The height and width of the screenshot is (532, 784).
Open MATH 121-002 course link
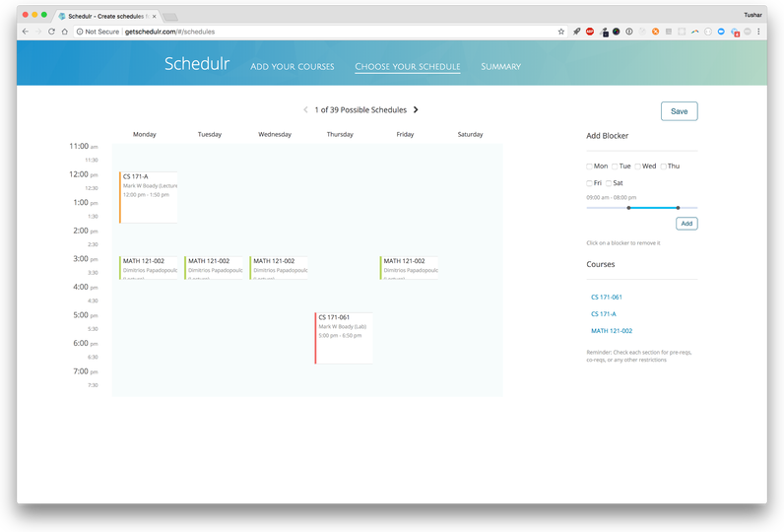(x=612, y=331)
